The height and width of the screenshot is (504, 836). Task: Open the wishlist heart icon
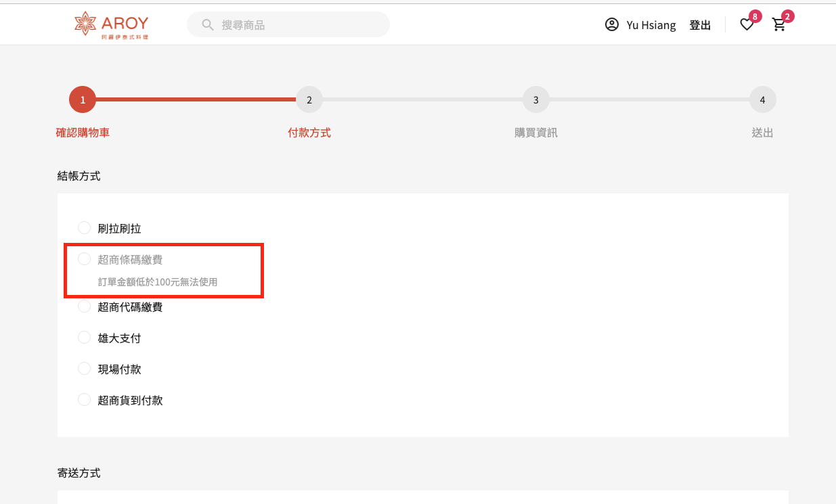pos(746,25)
